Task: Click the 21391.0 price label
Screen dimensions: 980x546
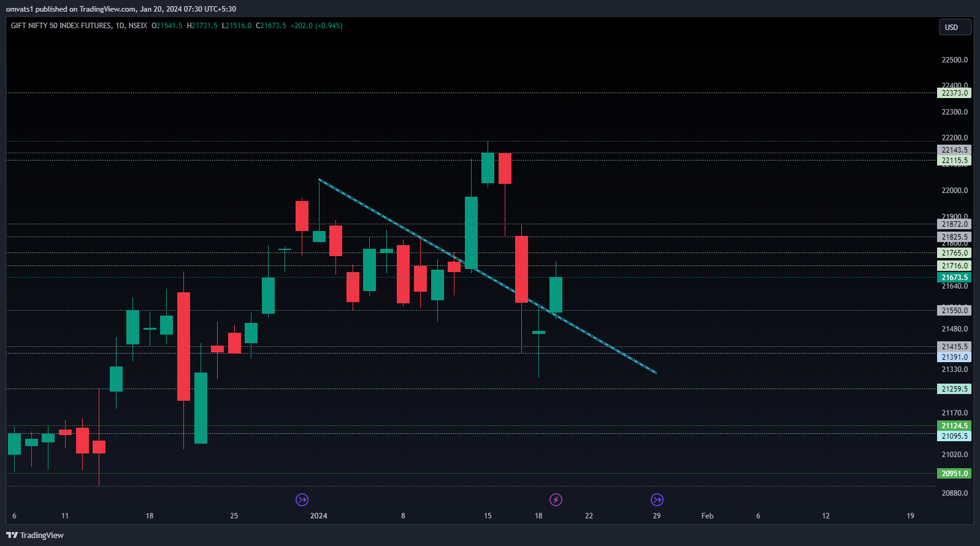Action: pyautogui.click(x=954, y=357)
